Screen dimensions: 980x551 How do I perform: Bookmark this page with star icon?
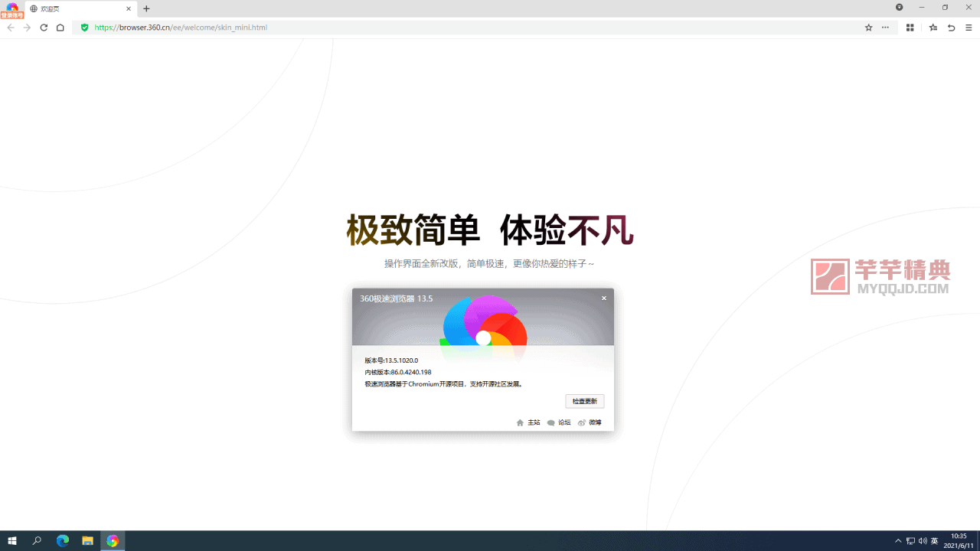pos(868,28)
